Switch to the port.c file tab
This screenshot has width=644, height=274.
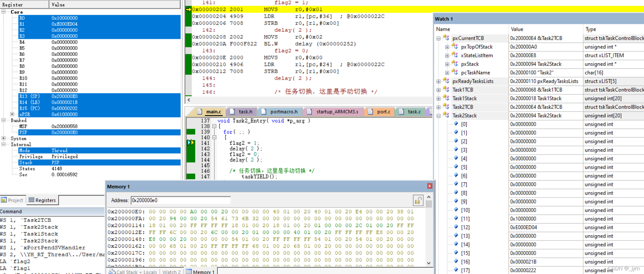click(380, 111)
